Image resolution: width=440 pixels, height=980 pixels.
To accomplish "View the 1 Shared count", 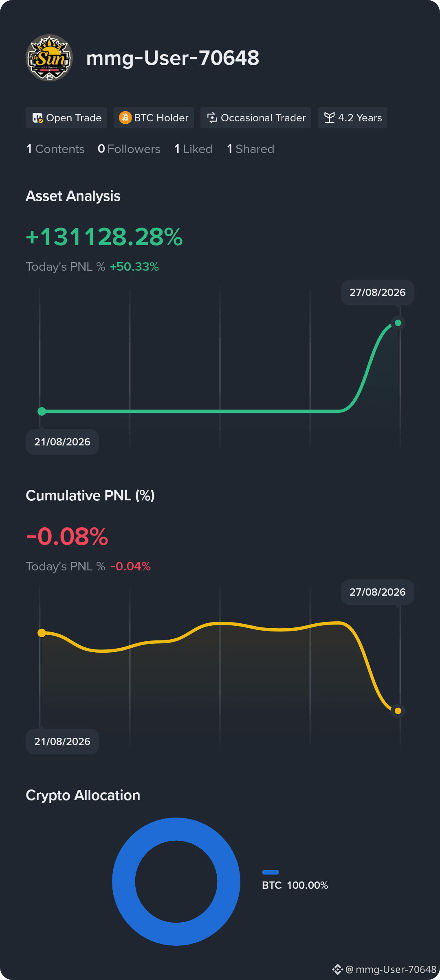I will (251, 149).
